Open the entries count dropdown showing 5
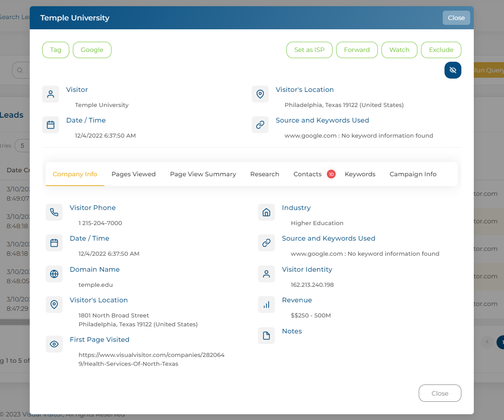 (22, 146)
